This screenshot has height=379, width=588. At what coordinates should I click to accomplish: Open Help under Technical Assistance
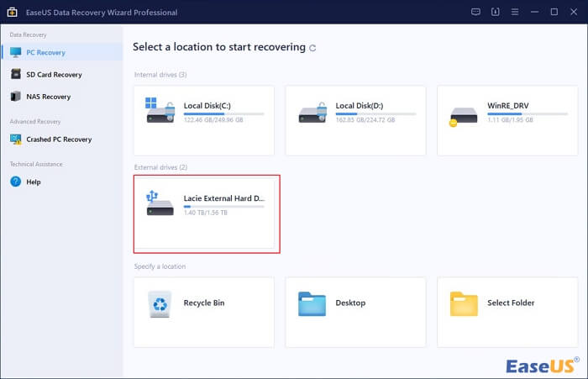(33, 182)
